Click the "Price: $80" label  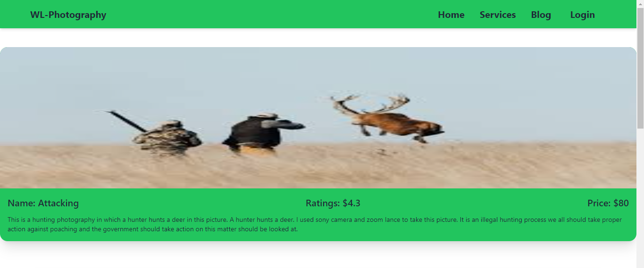coord(608,203)
